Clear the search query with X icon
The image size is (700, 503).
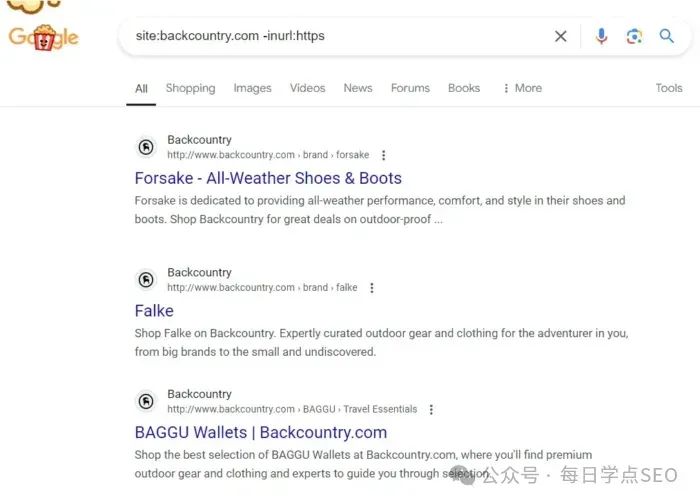point(561,36)
